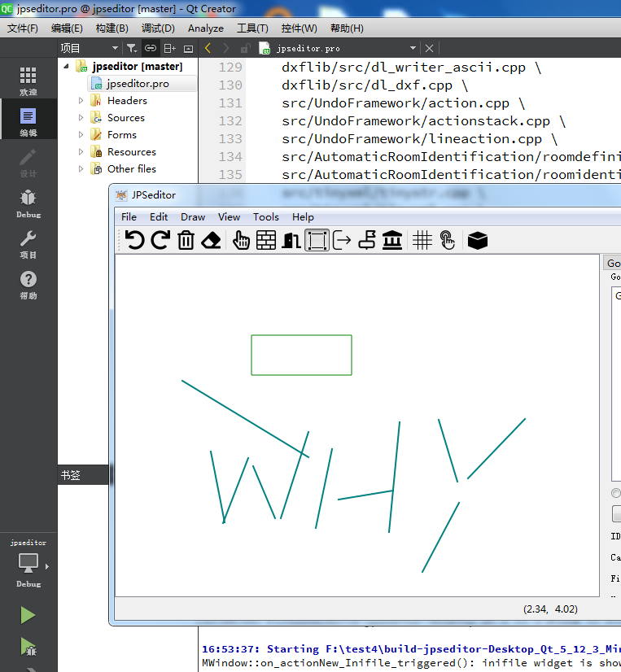Select the wall brick drawing tool
Screen dimensions: 621x672
(266, 240)
